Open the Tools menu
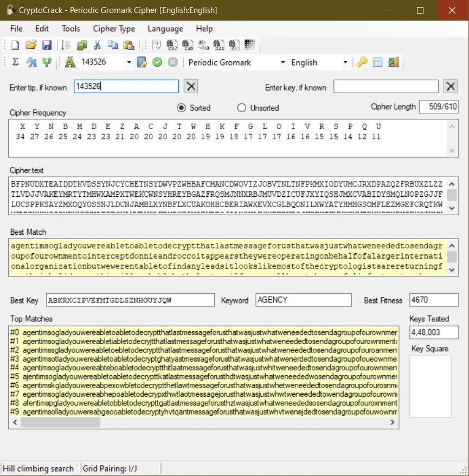 (70, 29)
